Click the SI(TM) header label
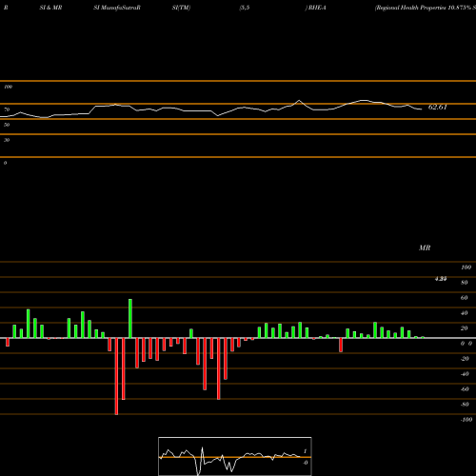476x476 pixels. pyautogui.click(x=181, y=8)
